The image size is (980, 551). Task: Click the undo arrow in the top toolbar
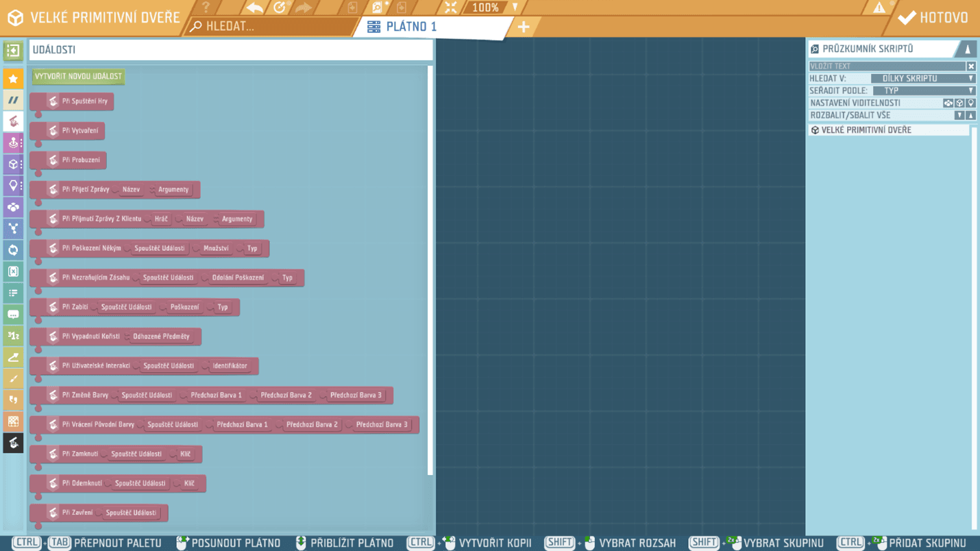tap(255, 8)
